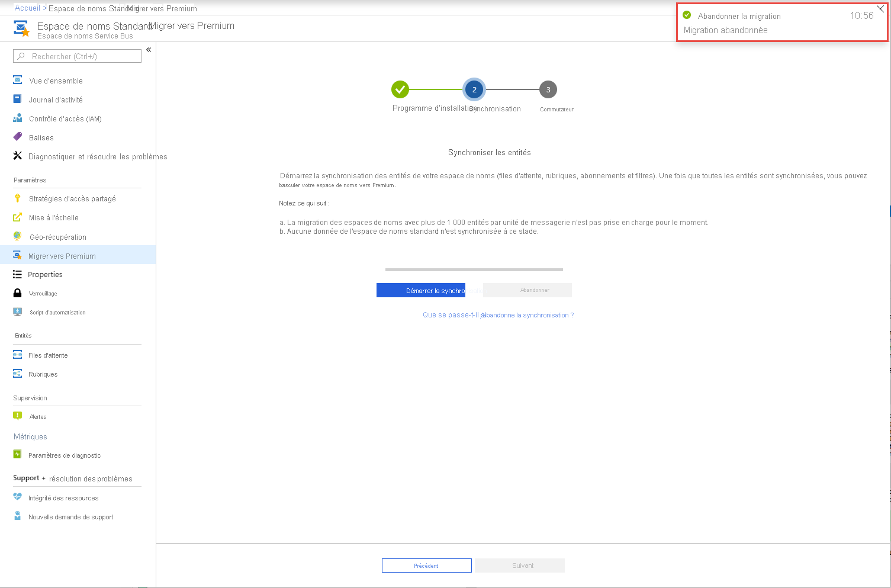This screenshot has width=891, height=588.
Task: Click the Properties list icon
Action: coord(18,274)
